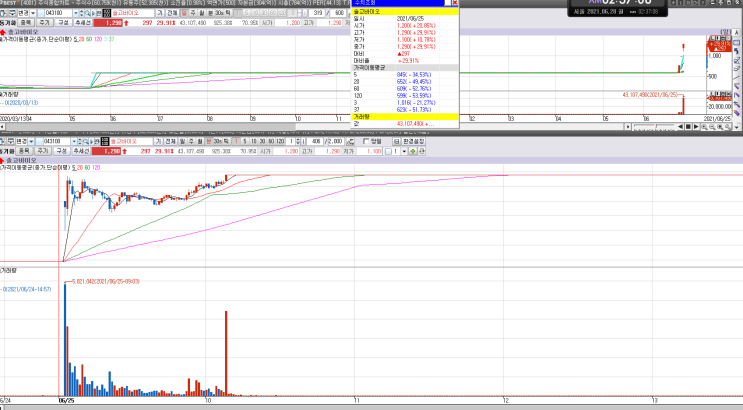Click the small box button beside popup close

[447, 2]
